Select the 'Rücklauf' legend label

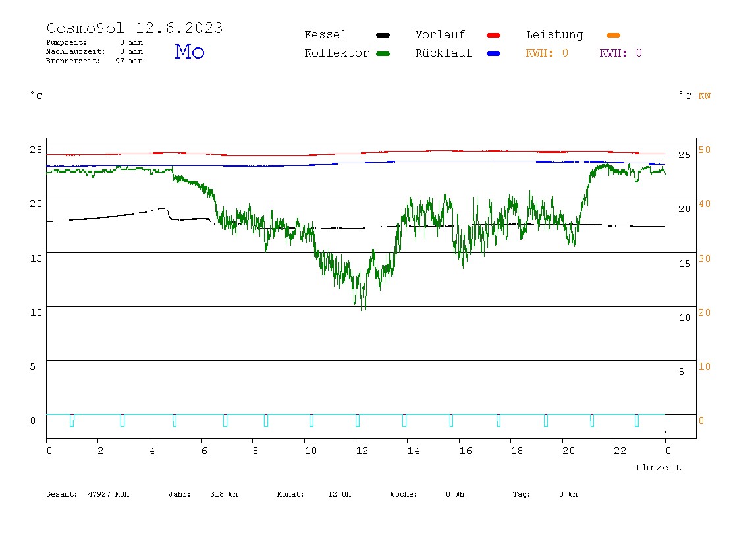[444, 53]
